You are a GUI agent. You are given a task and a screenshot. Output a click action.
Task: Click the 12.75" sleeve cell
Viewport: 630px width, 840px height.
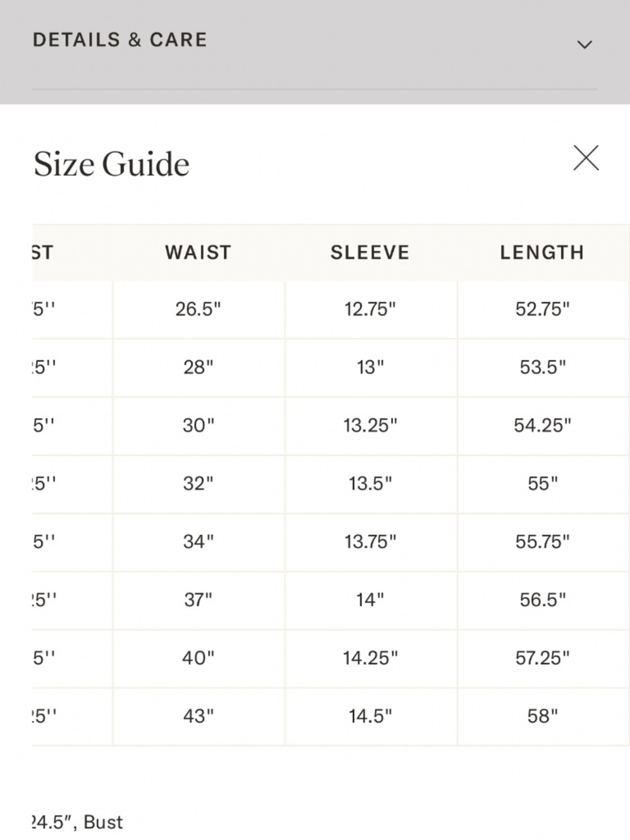click(x=370, y=309)
